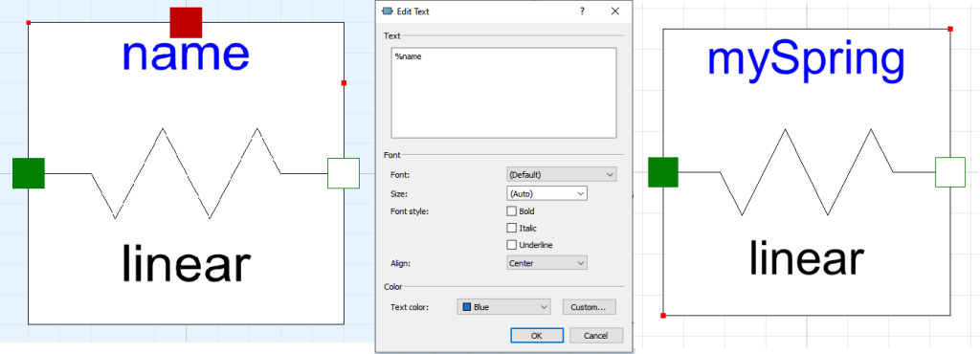Click filled green port on mySpring component
Image resolution: width=980 pixels, height=354 pixels.
pos(663,172)
